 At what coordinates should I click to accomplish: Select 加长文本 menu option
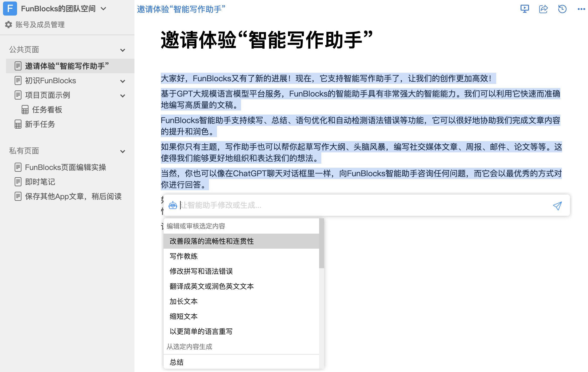[x=241, y=301]
